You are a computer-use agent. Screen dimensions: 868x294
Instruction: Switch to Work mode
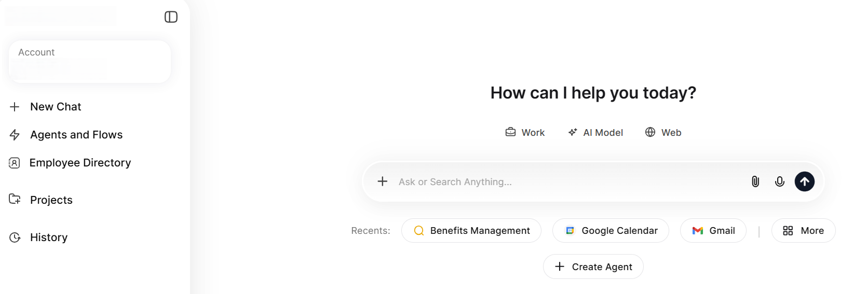pos(525,132)
